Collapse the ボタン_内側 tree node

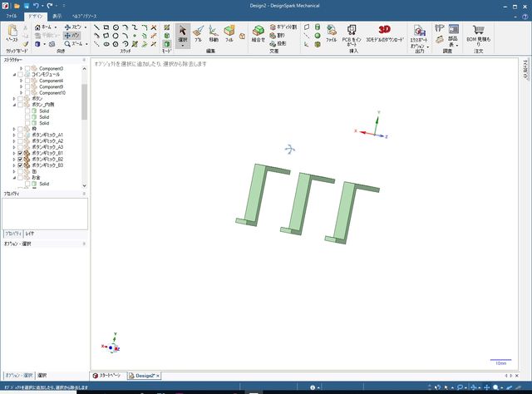[x=14, y=105]
